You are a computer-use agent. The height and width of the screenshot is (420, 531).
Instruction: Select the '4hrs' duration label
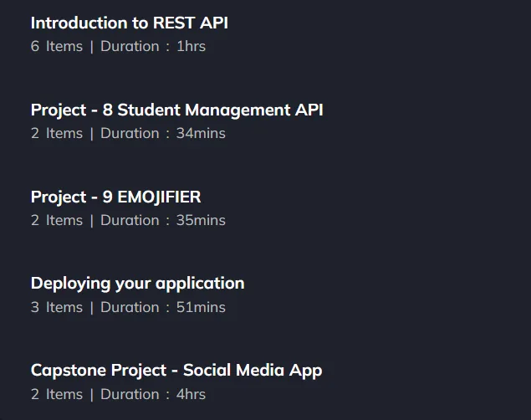[x=191, y=395]
